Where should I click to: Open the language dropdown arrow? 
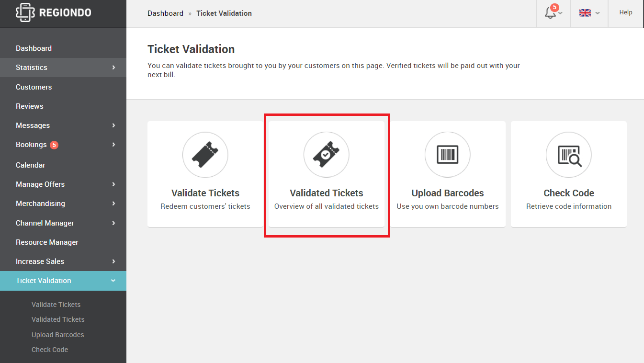click(x=598, y=13)
